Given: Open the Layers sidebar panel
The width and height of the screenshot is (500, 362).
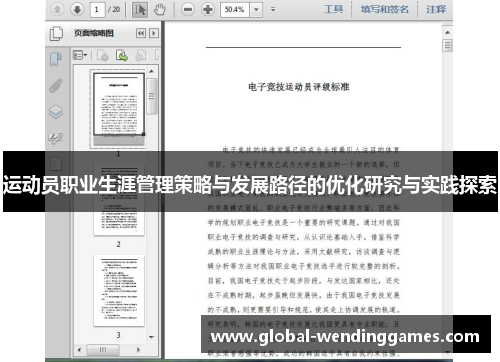Looking at the screenshot, I should pos(56,112).
